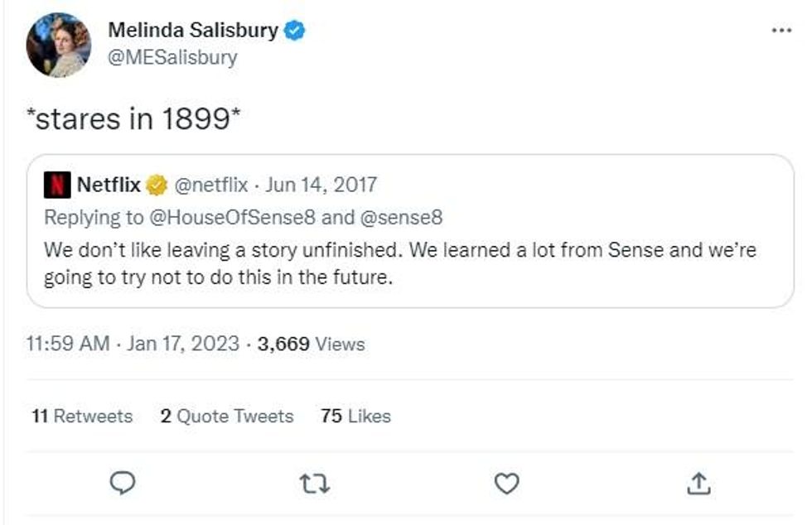
Task: Open Melinda Salisbury's profile name link
Action: (193, 31)
